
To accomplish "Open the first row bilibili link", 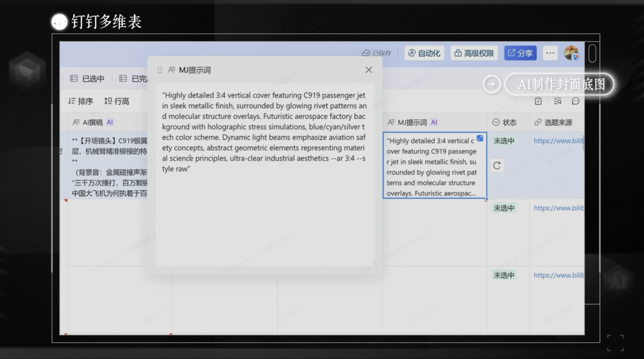I will [x=559, y=141].
